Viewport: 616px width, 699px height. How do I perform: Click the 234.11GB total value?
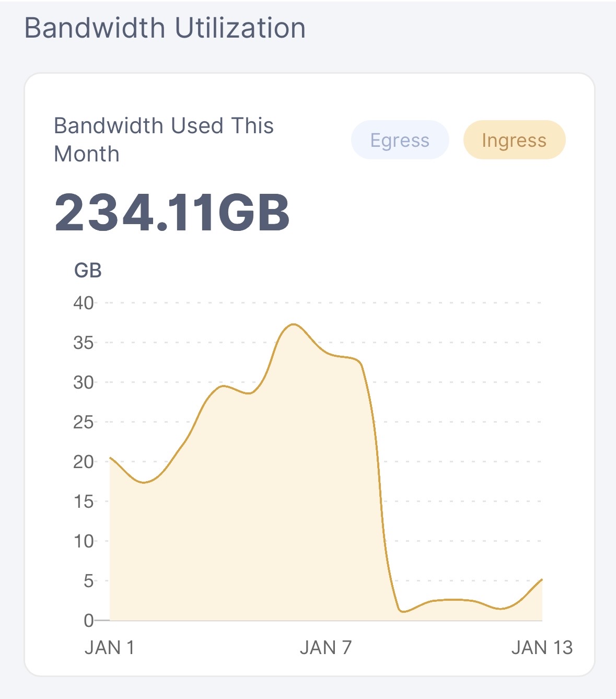pos(172,213)
